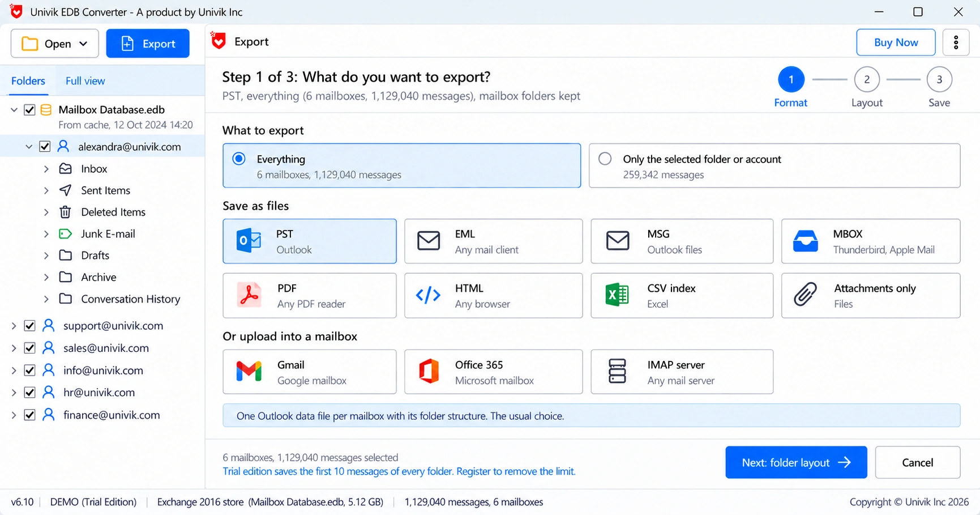This screenshot has height=515, width=980.
Task: Select the HTML code brackets icon
Action: (428, 295)
